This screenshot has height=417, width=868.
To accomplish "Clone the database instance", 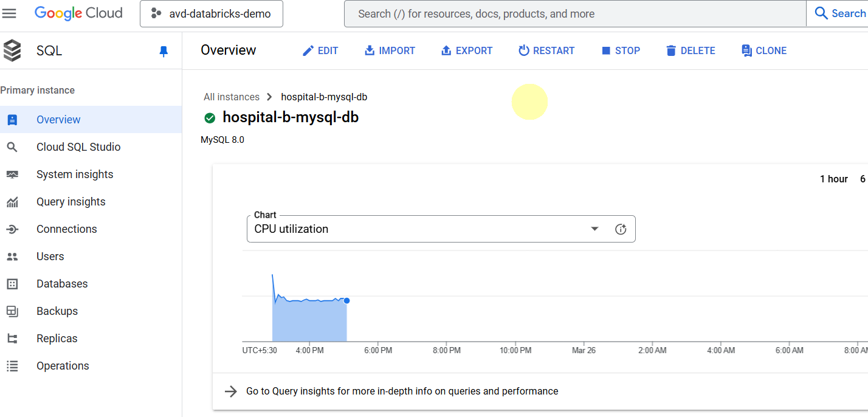I will 764,51.
